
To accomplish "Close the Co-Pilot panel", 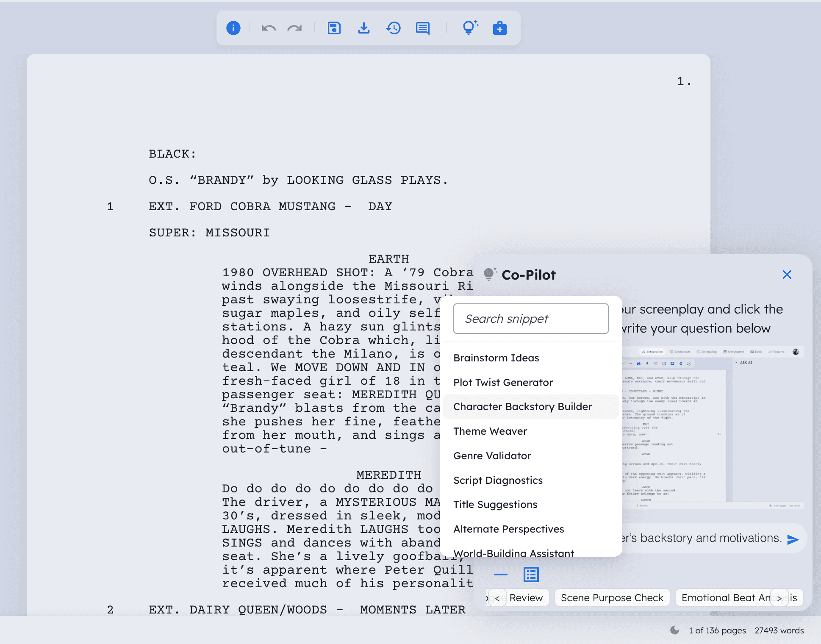I will [787, 275].
